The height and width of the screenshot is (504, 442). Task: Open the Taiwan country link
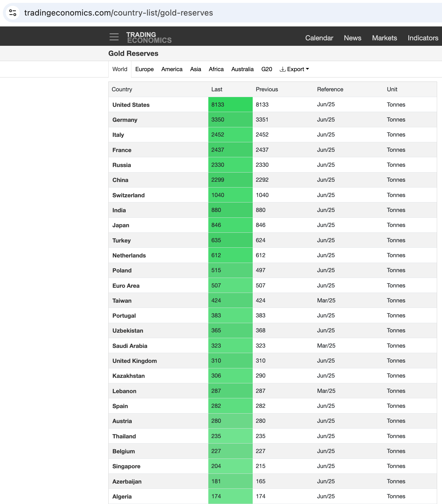point(122,301)
